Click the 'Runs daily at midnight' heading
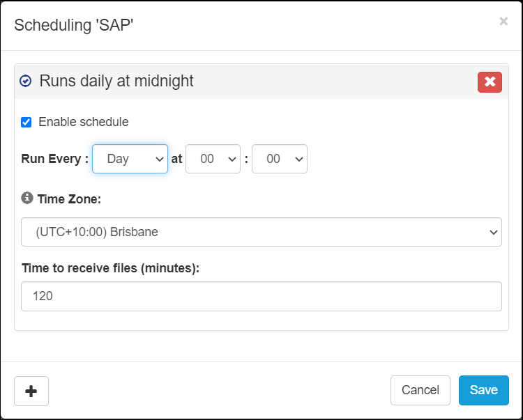The height and width of the screenshot is (420, 523). [x=116, y=81]
